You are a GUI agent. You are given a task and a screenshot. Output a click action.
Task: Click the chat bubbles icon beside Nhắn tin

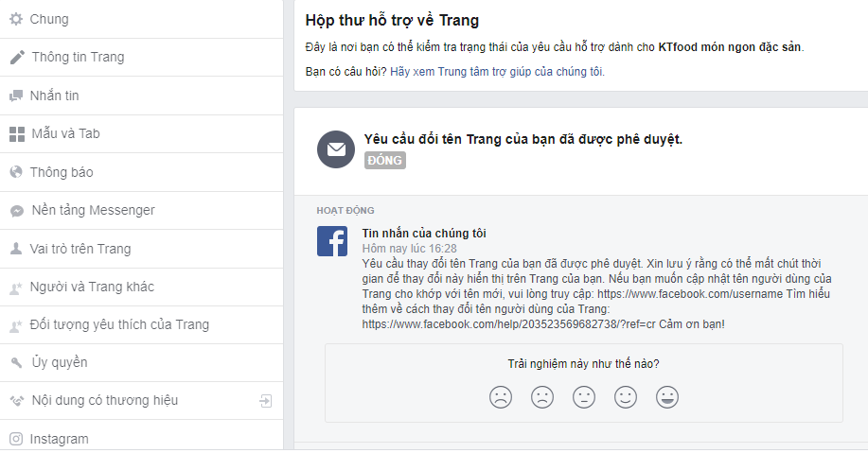tap(16, 96)
